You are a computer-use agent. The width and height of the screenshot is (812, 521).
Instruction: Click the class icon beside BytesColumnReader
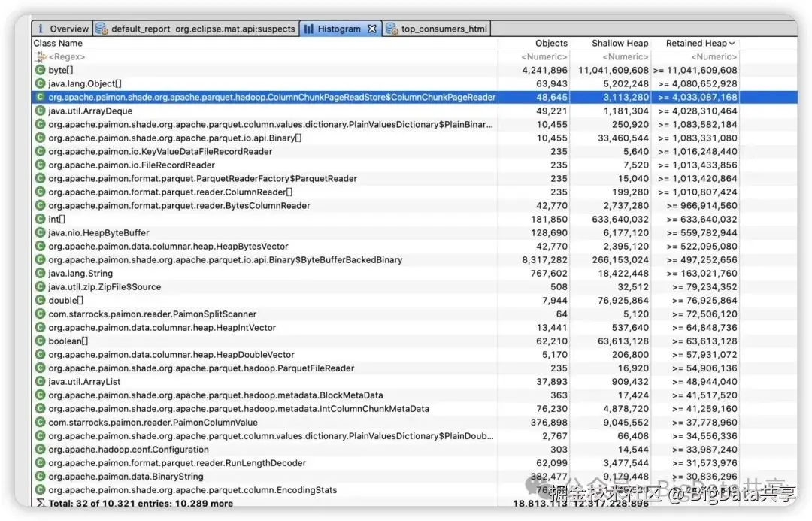(x=40, y=205)
